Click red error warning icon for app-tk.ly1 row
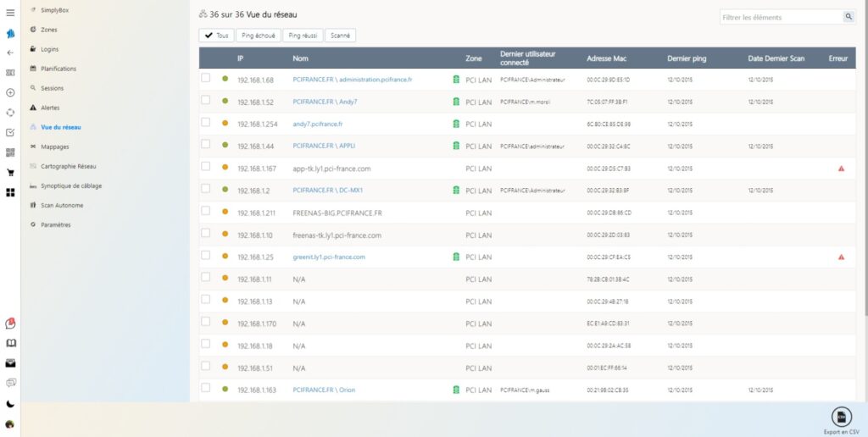Image resolution: width=868 pixels, height=437 pixels. [x=841, y=169]
